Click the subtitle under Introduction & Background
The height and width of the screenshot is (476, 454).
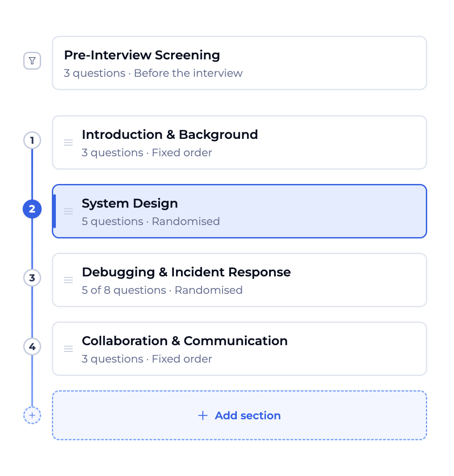(x=147, y=153)
